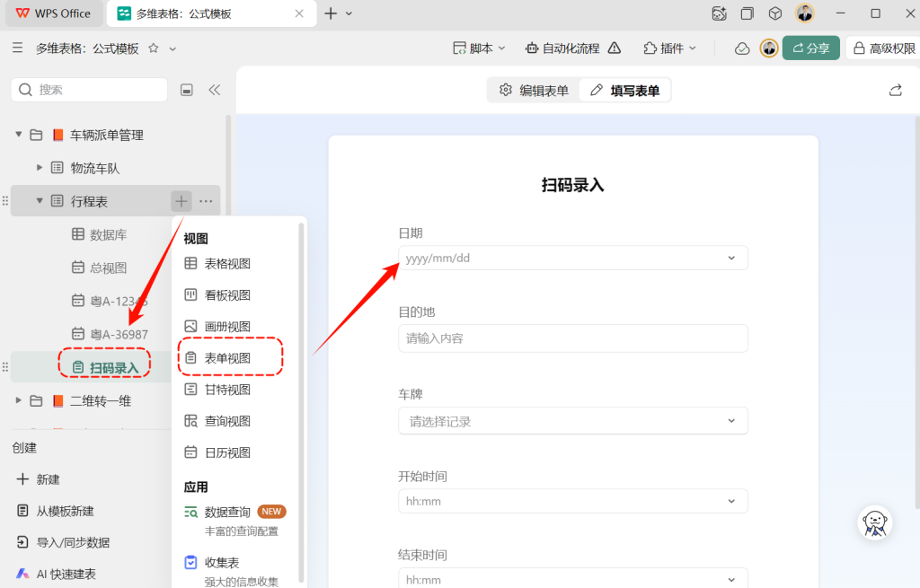Click the user avatar beside the 分享 button
This screenshot has height=588, width=920.
[769, 48]
